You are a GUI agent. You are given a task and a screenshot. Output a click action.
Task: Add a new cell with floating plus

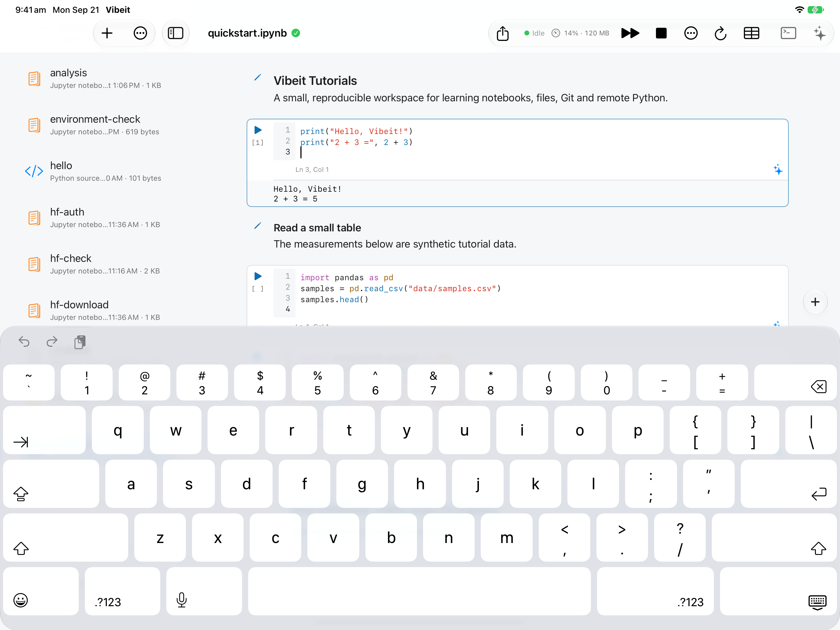point(815,302)
